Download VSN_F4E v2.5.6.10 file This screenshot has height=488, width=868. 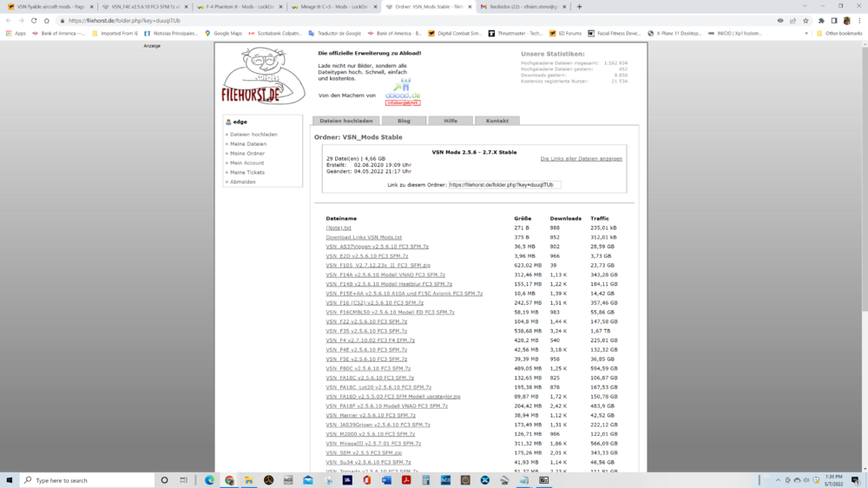coord(366,350)
